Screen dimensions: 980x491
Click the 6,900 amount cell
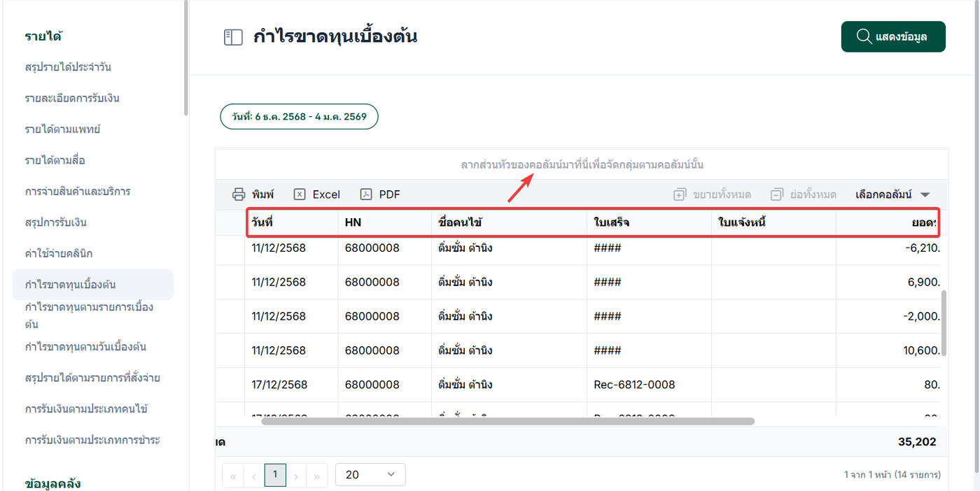[888, 282]
